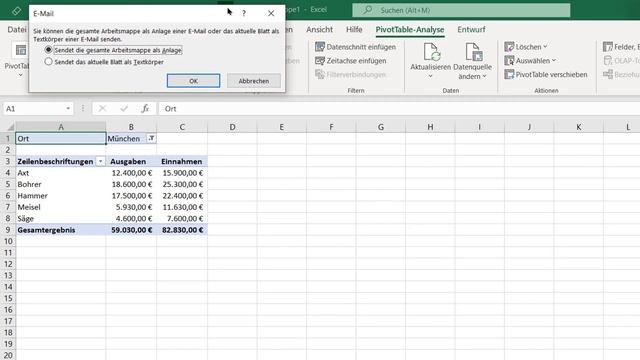Open the E-Mail dialog help question mark

point(244,13)
